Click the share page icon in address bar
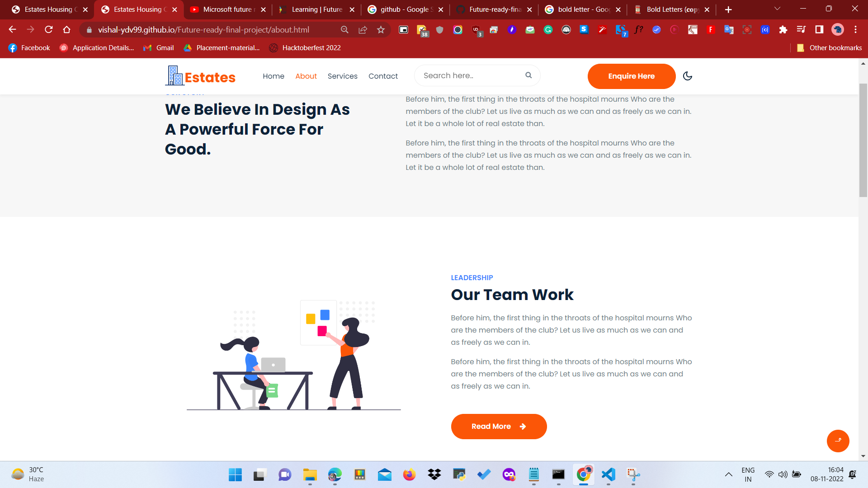The height and width of the screenshot is (488, 868). (363, 30)
